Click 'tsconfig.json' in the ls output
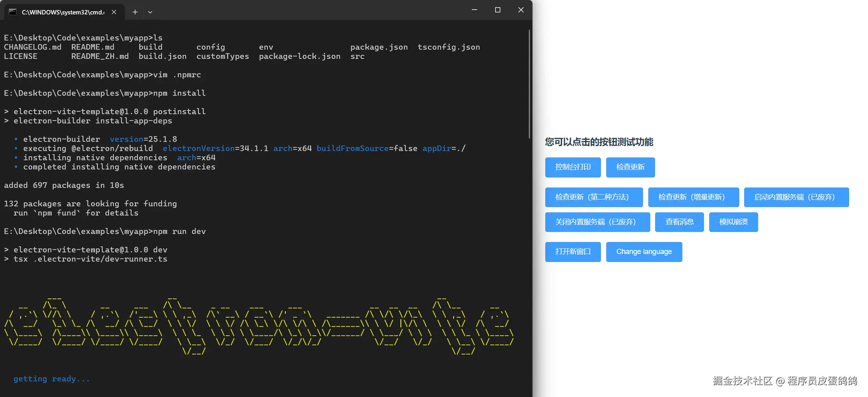The width and height of the screenshot is (868, 397). 449,47
